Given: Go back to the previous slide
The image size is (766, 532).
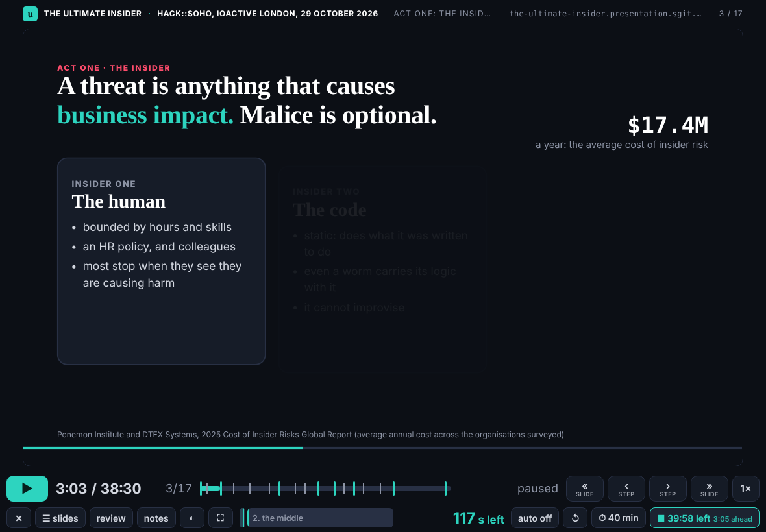Looking at the screenshot, I should coord(585,489).
